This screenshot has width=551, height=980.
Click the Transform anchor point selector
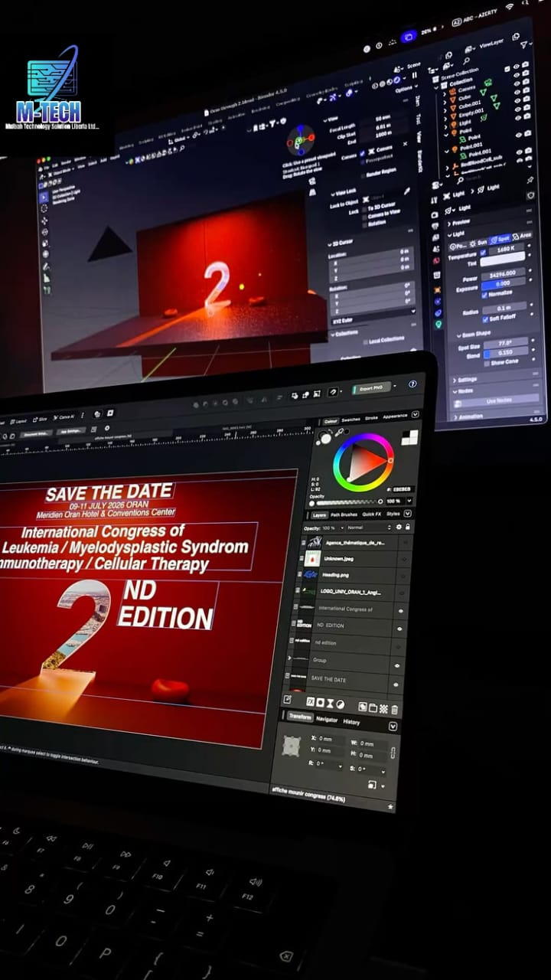coord(292,746)
